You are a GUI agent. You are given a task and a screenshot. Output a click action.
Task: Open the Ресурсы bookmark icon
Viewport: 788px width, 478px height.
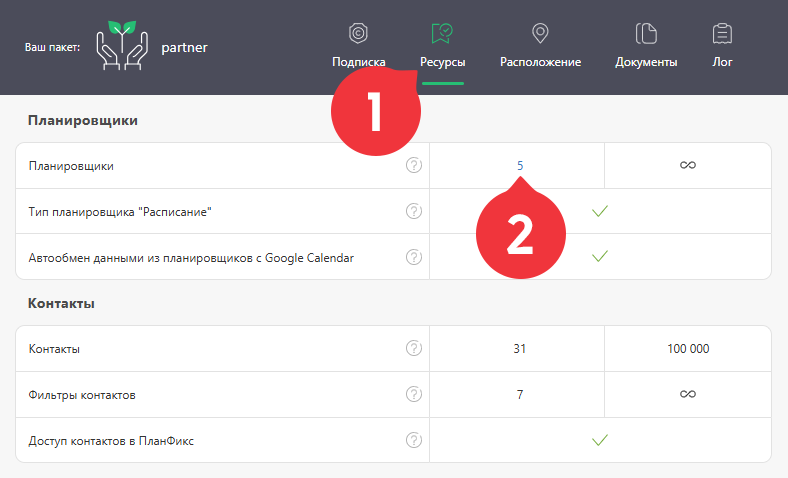(x=442, y=34)
